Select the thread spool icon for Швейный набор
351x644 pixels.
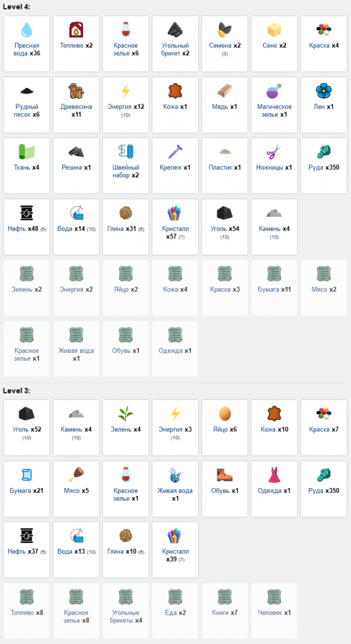point(126,152)
